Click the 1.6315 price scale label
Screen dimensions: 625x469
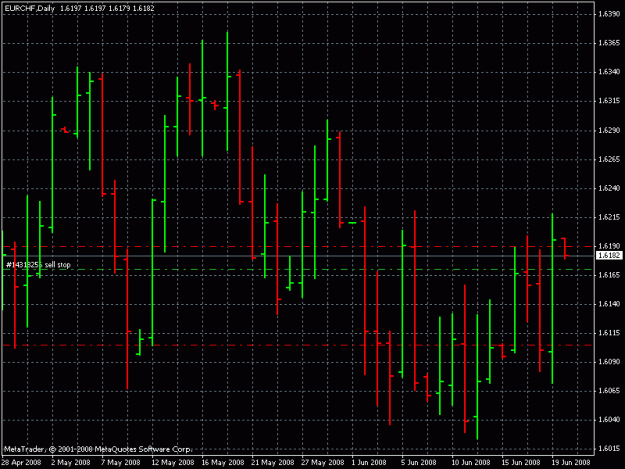click(609, 101)
